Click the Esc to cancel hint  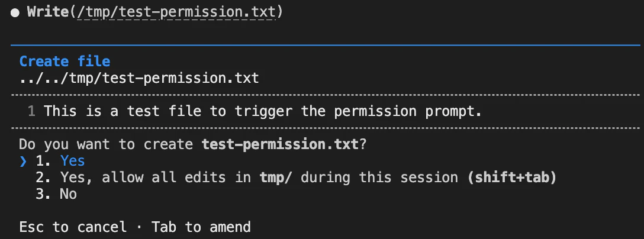(73, 227)
